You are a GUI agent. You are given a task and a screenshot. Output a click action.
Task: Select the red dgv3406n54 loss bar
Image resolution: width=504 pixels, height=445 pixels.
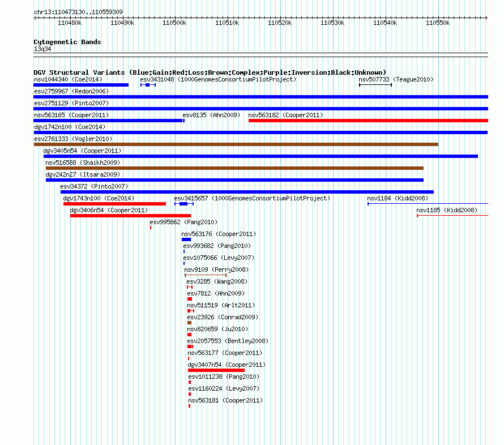[130, 216]
